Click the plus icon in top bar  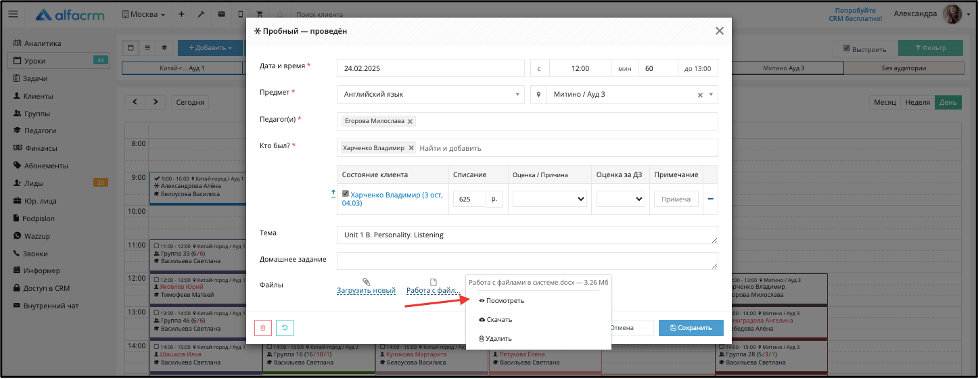coord(181,14)
